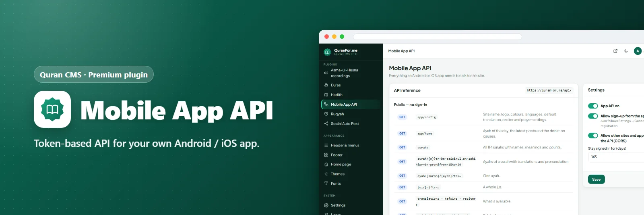Switch to dark mode with moon icon

626,51
